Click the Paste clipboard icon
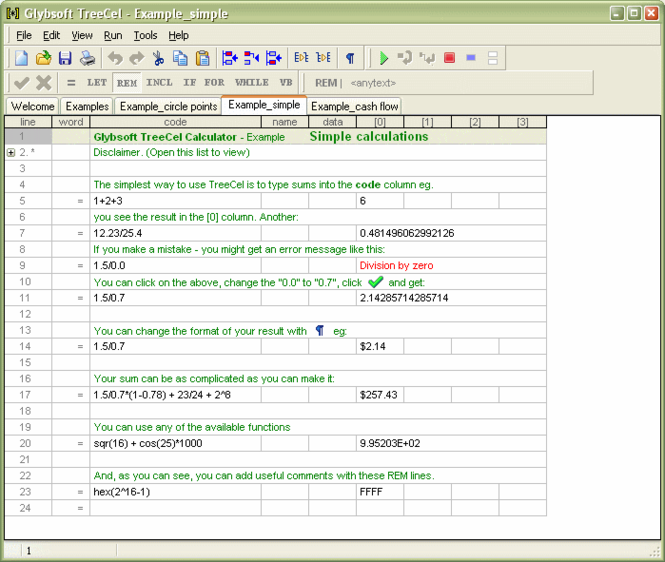The height and width of the screenshot is (562, 665). (x=203, y=58)
